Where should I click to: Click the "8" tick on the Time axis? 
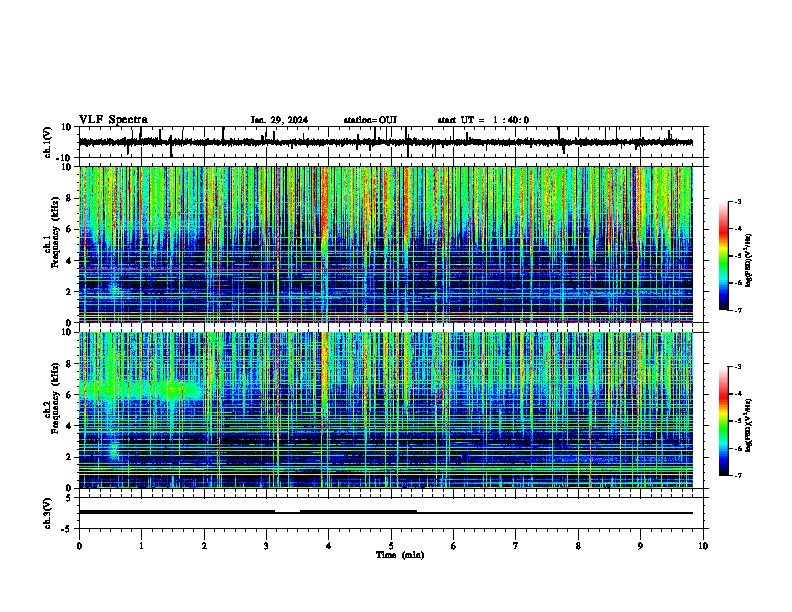pos(578,546)
